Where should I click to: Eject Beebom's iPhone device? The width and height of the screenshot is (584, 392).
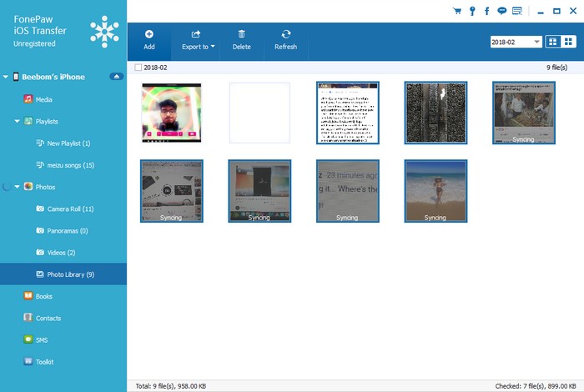coord(116,77)
